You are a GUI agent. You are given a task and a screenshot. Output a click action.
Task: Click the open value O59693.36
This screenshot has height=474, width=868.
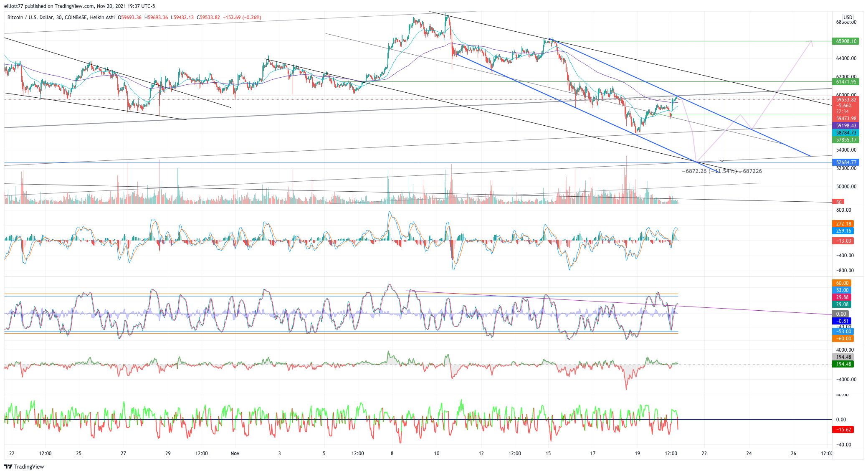click(x=129, y=18)
